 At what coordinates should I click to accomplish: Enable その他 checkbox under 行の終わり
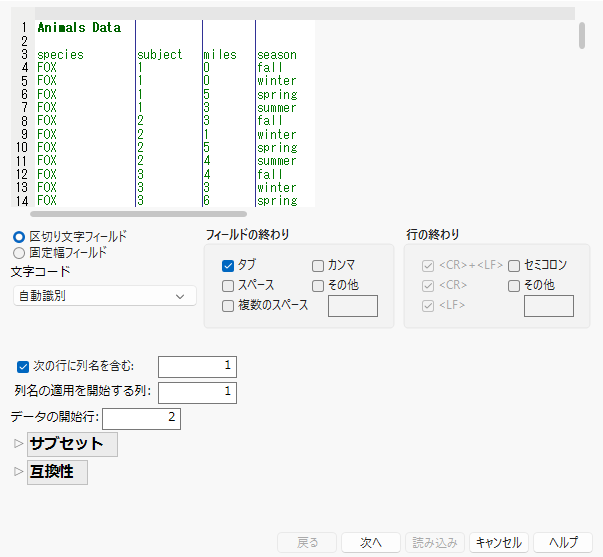(x=514, y=286)
